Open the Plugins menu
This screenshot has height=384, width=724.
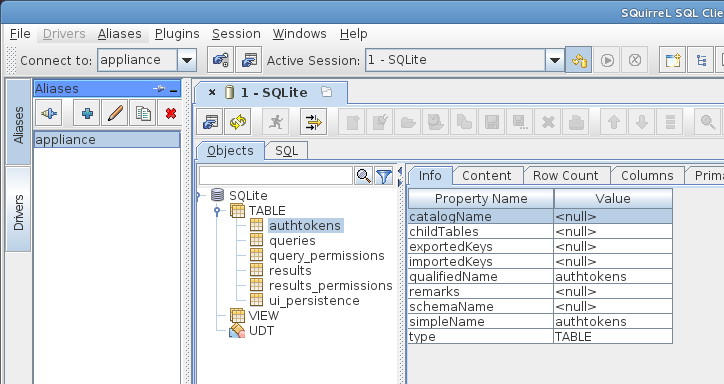click(177, 34)
